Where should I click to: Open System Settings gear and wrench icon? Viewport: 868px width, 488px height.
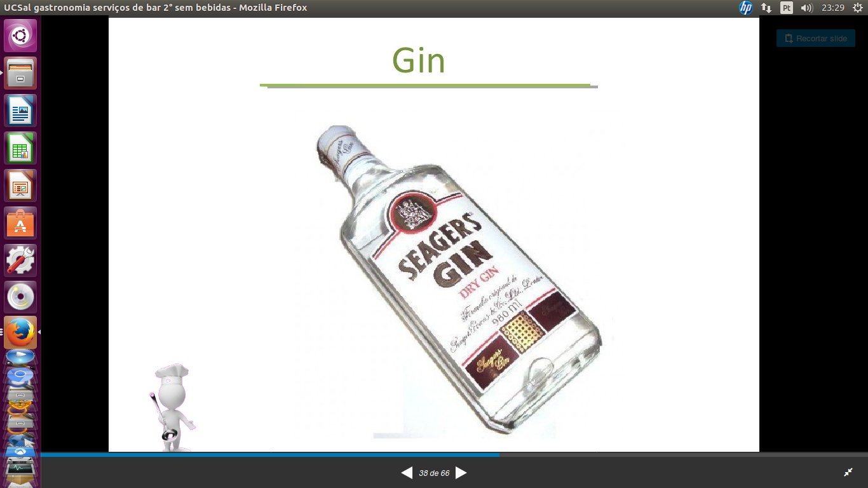pos(20,261)
